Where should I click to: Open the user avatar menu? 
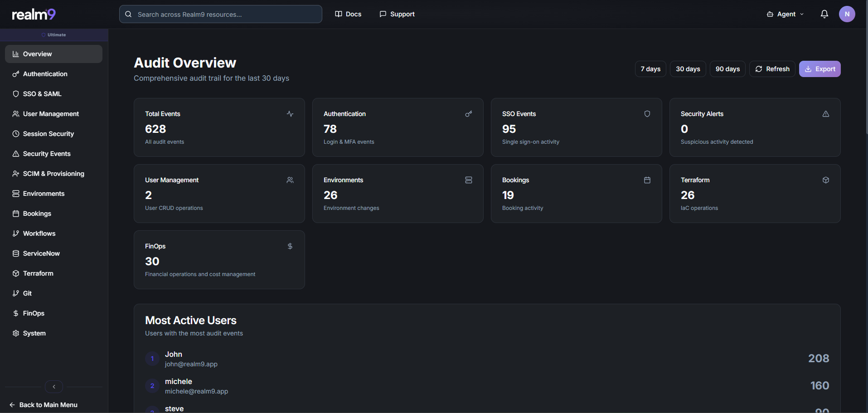coord(847,14)
